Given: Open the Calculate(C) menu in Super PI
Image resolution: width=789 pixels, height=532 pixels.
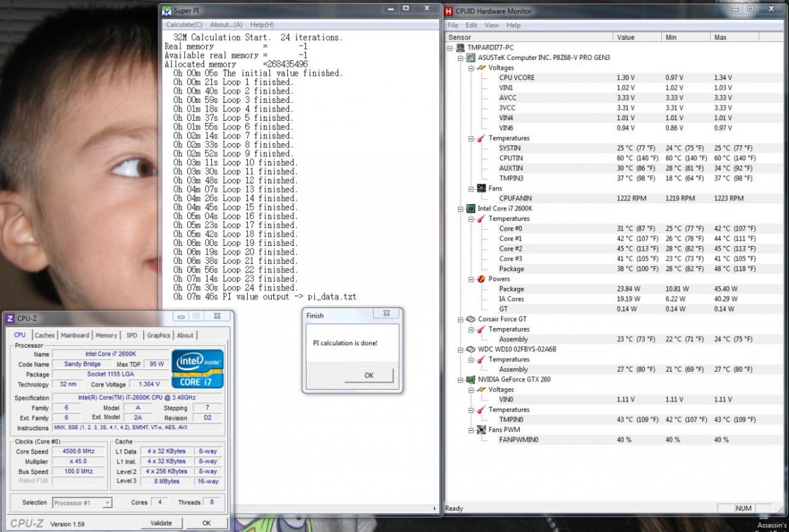Looking at the screenshot, I should coord(184,25).
